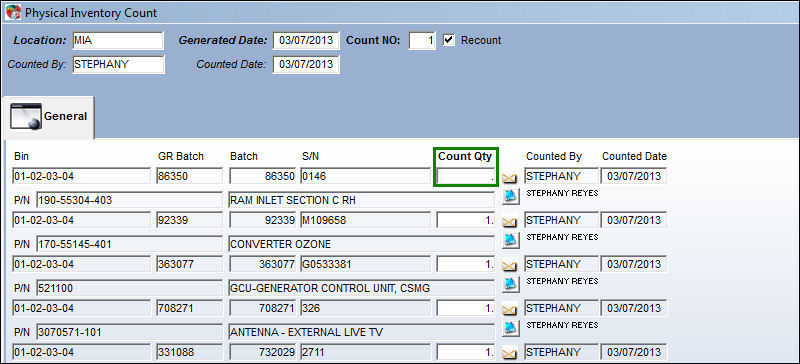Viewport: 800px width, 364px height.
Task: Click GR Batch field 92339
Action: 189,221
